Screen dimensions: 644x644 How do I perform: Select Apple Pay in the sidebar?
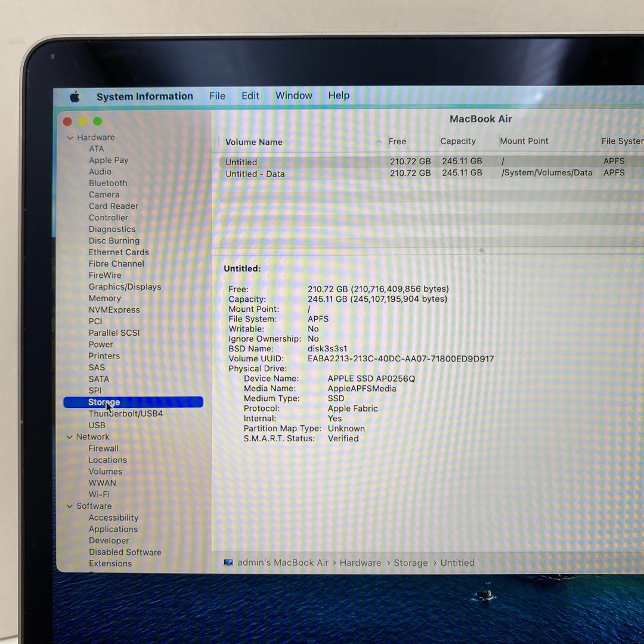click(x=109, y=160)
